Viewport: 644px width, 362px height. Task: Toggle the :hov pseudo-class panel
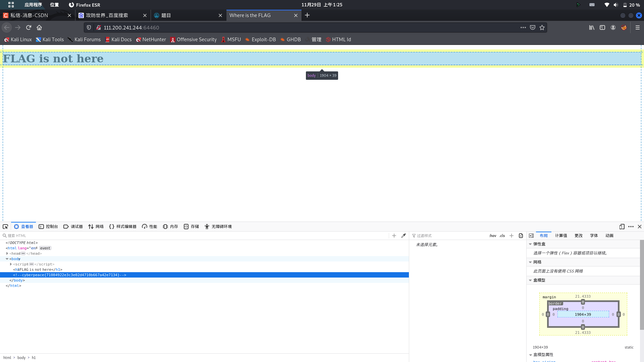[492, 236]
